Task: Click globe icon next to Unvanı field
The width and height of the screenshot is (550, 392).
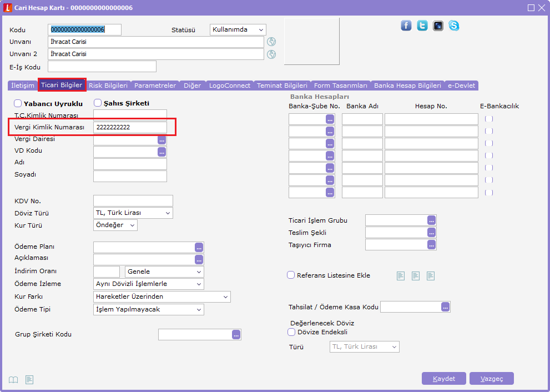Action: [271, 42]
